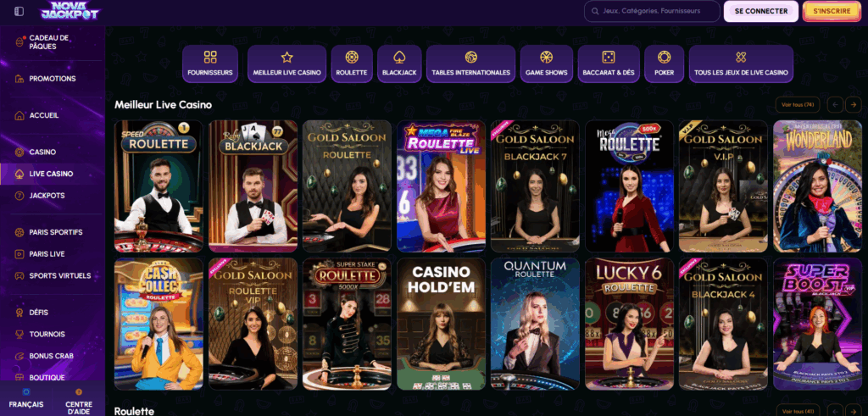Toggle the sidebar collapse icon
868x416 pixels.
point(19,11)
